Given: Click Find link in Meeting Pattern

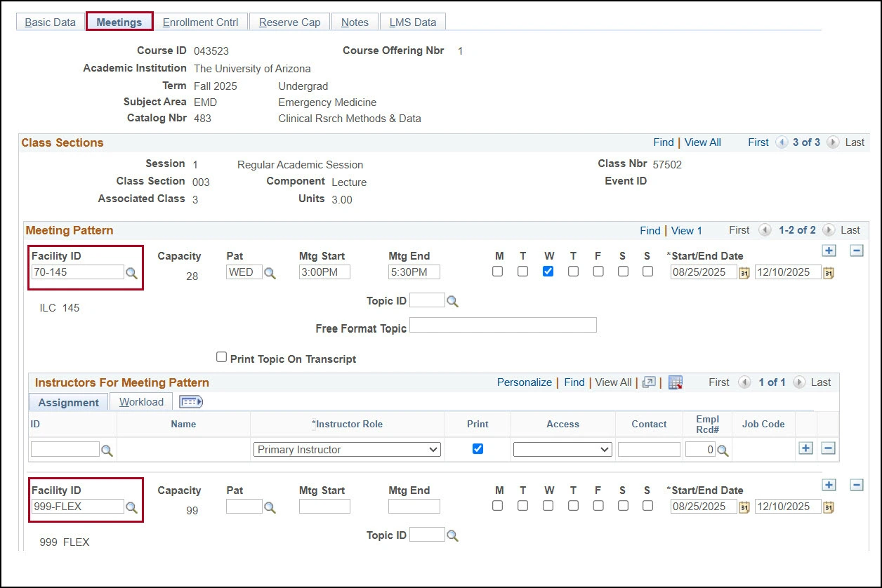Looking at the screenshot, I should 650,230.
